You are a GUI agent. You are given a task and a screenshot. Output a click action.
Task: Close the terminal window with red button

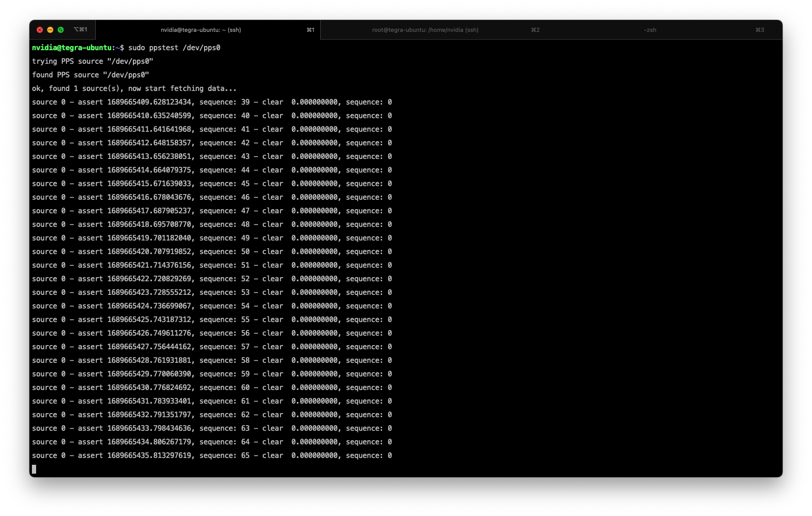pyautogui.click(x=40, y=30)
